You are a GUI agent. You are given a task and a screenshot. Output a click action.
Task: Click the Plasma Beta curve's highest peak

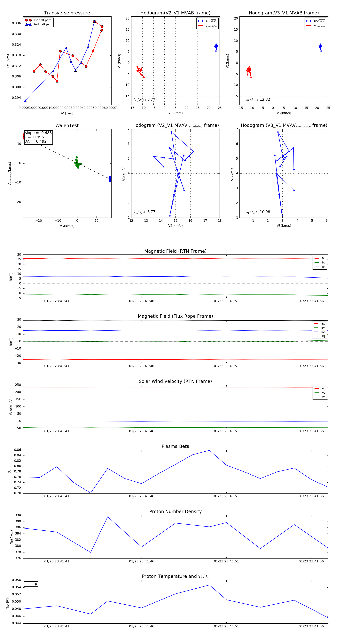[209, 450]
